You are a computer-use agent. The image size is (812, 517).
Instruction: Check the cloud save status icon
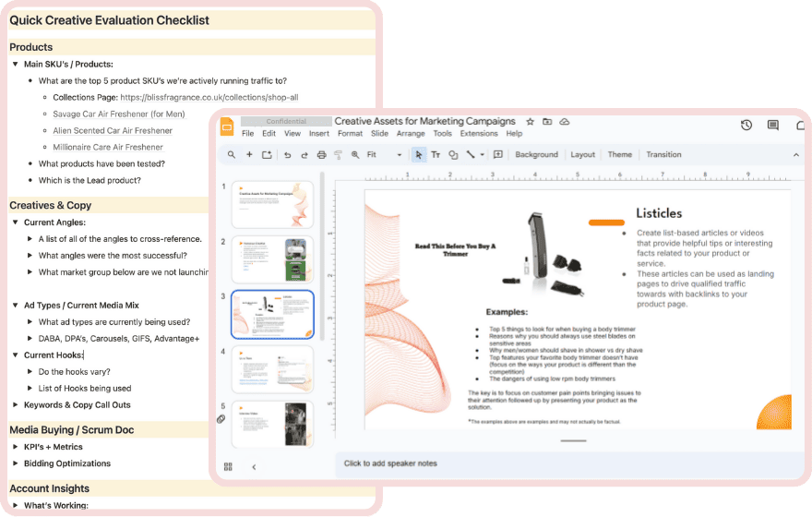tap(565, 122)
